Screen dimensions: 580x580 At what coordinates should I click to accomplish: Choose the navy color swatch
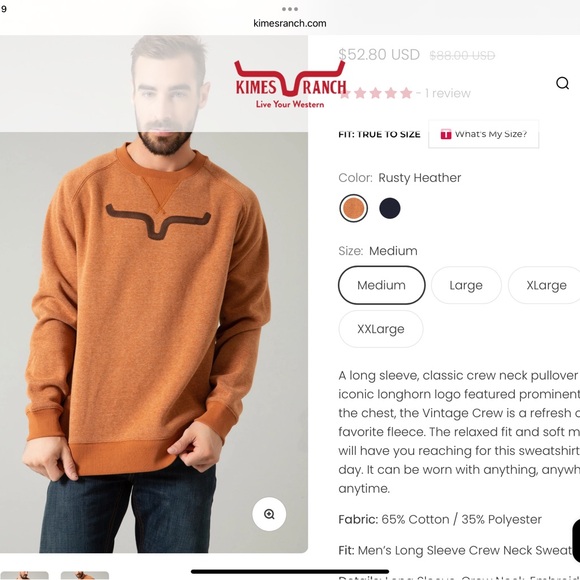390,208
